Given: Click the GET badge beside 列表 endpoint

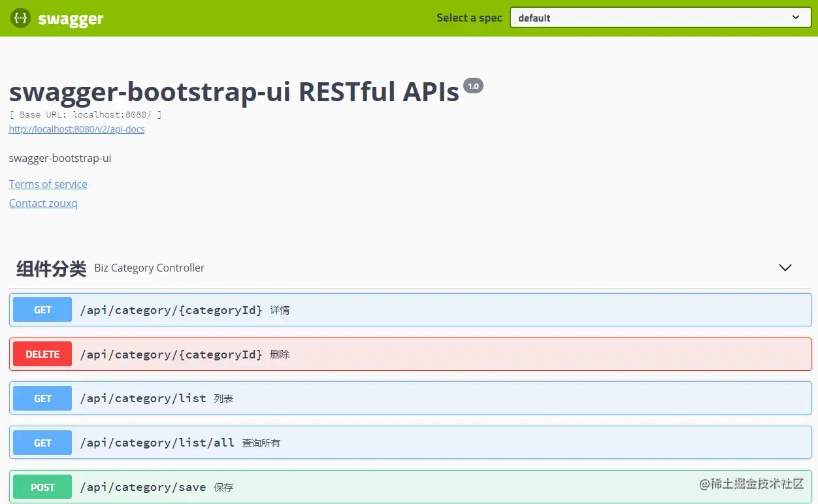Looking at the screenshot, I should point(42,398).
